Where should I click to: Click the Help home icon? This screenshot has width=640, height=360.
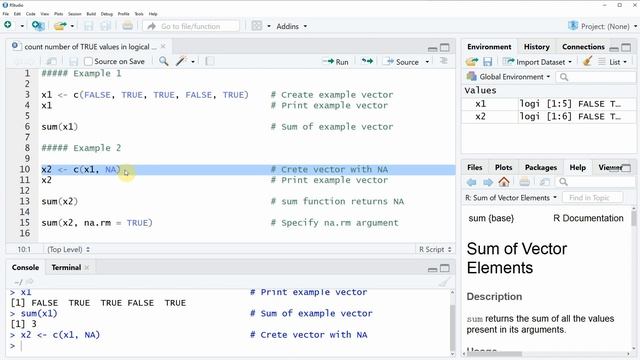pos(504,182)
